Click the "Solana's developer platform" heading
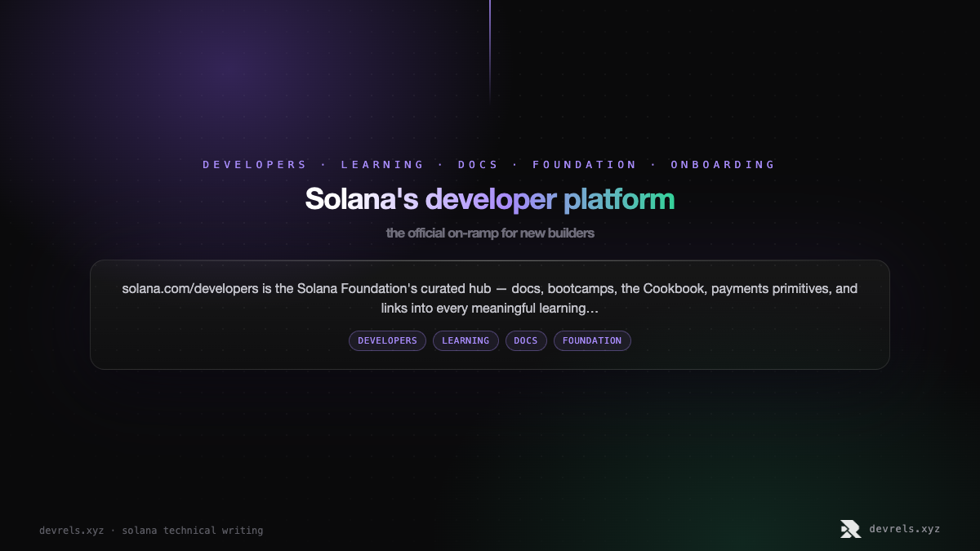 point(490,199)
